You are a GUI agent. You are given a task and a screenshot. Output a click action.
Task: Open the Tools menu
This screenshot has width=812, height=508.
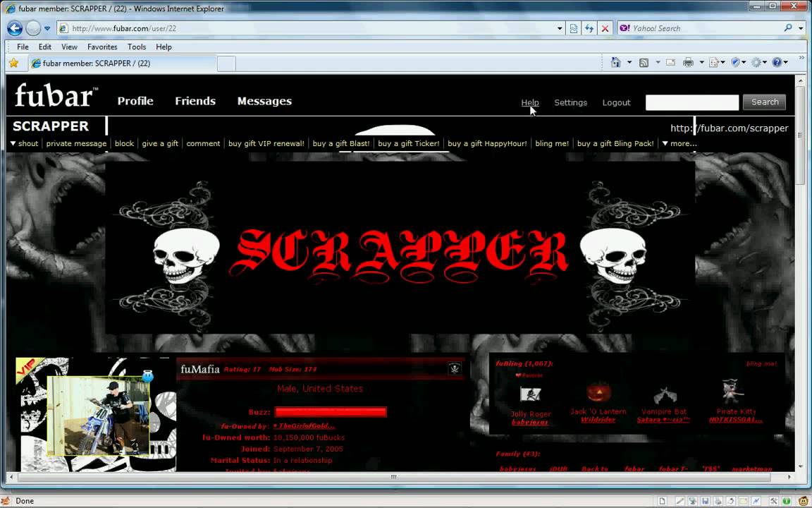(x=137, y=47)
